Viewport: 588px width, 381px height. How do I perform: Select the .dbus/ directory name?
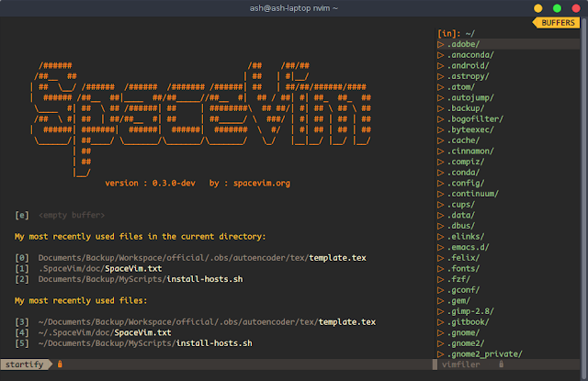461,226
